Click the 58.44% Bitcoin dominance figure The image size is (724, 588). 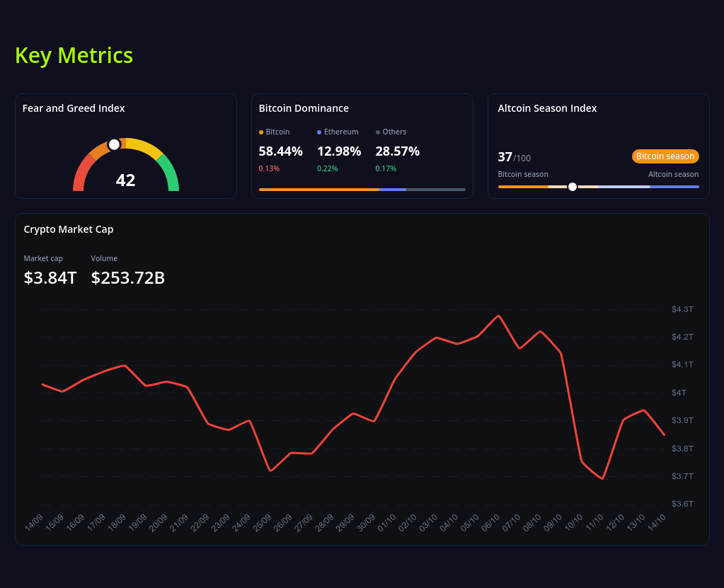point(280,151)
